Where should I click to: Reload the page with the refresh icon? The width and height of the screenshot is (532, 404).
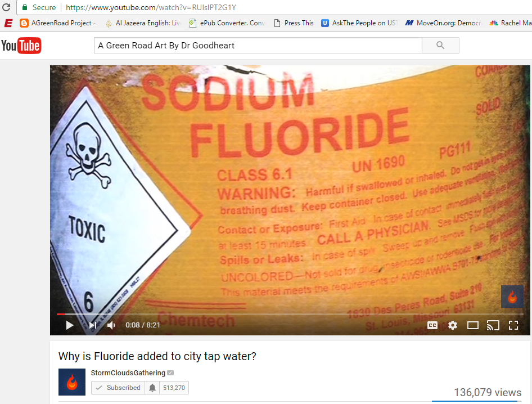[x=6, y=7]
